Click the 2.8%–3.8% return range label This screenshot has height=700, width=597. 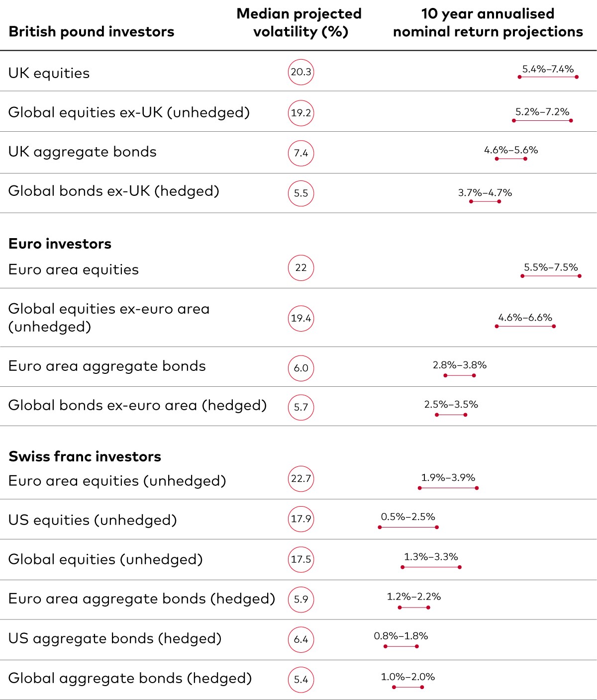click(459, 365)
